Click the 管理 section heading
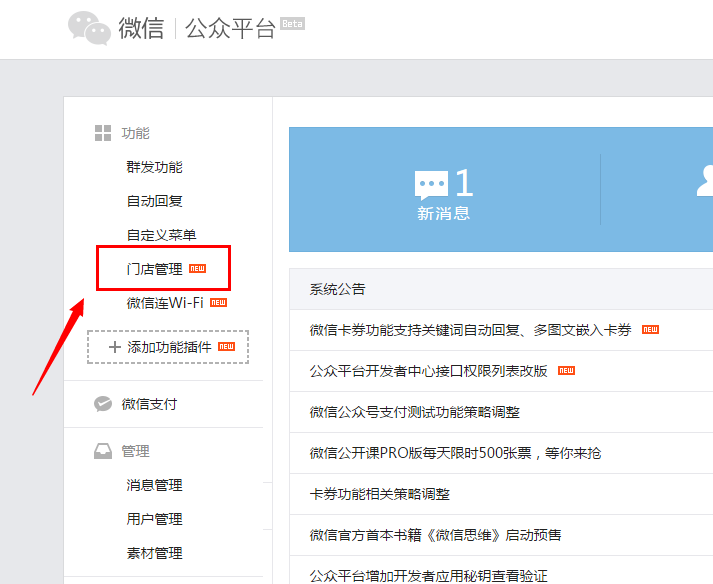Image resolution: width=713 pixels, height=584 pixels. click(135, 451)
